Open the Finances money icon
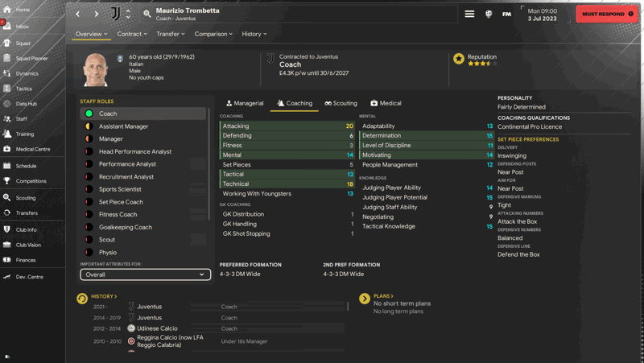The width and height of the screenshot is (644, 363). [x=7, y=260]
